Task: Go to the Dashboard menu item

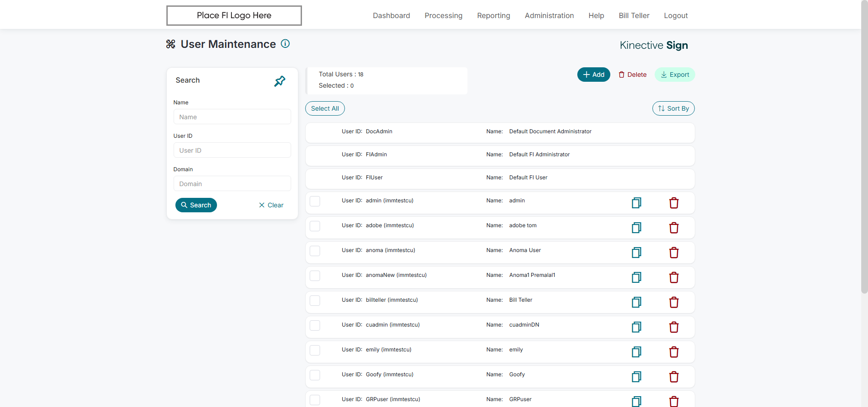Action: point(392,15)
